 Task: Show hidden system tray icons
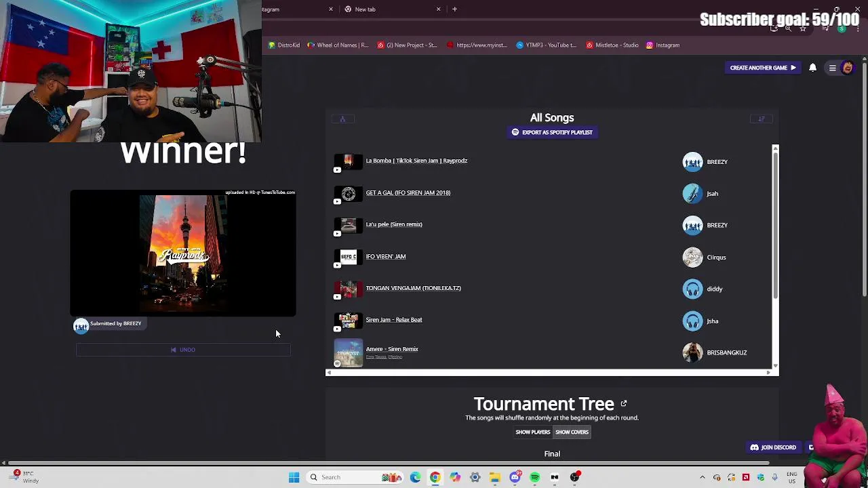pyautogui.click(x=702, y=477)
